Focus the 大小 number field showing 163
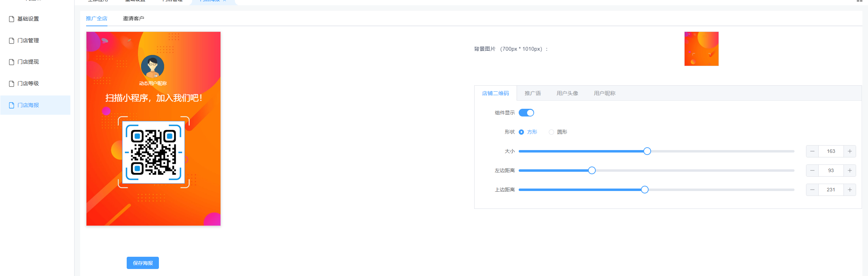 [x=831, y=151]
